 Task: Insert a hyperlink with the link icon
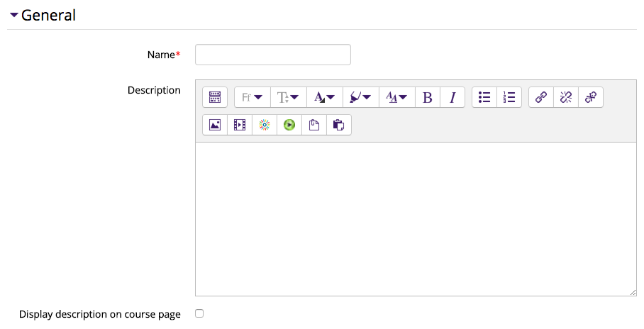tap(541, 97)
